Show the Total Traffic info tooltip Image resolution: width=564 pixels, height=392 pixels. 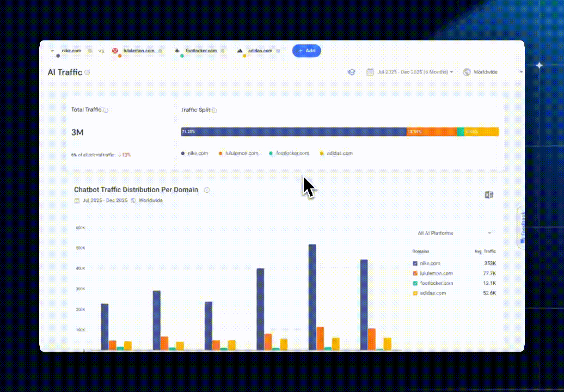coord(106,110)
